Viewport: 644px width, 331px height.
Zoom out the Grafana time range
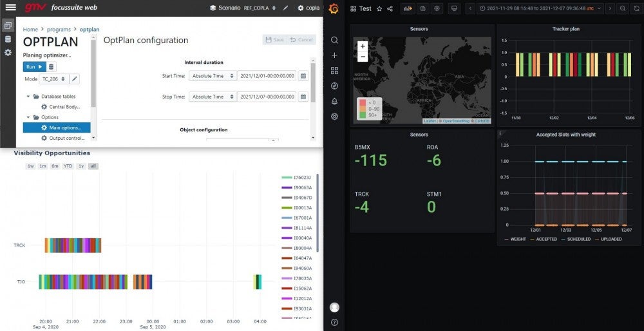click(x=623, y=8)
